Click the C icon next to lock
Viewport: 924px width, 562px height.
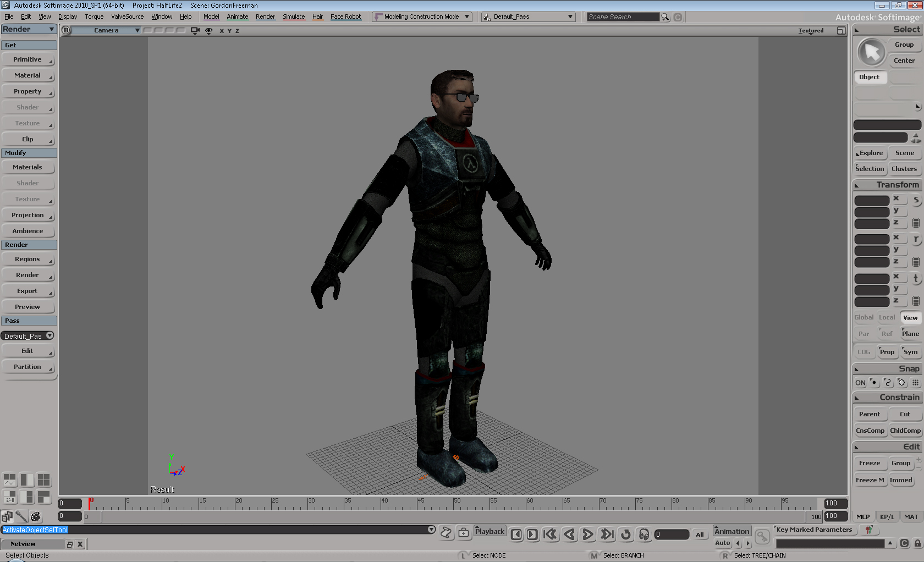pyautogui.click(x=904, y=543)
